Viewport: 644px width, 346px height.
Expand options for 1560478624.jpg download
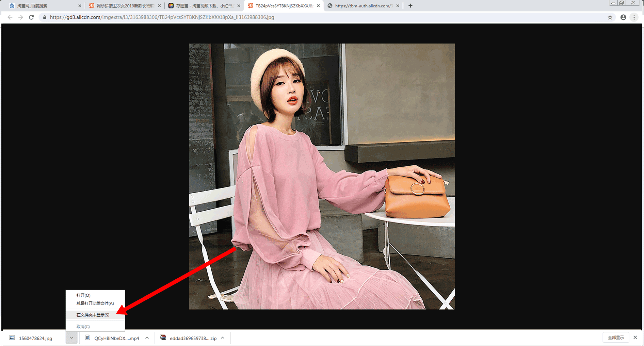pyautogui.click(x=71, y=338)
